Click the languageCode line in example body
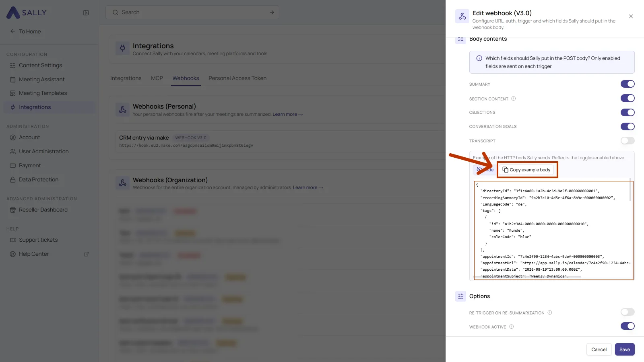The image size is (644, 362). (x=504, y=204)
